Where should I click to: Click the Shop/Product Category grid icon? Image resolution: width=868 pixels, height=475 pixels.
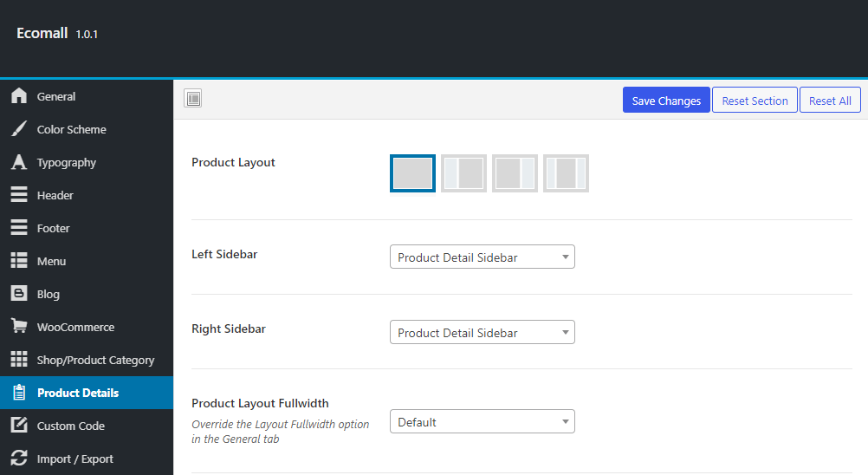pyautogui.click(x=19, y=360)
